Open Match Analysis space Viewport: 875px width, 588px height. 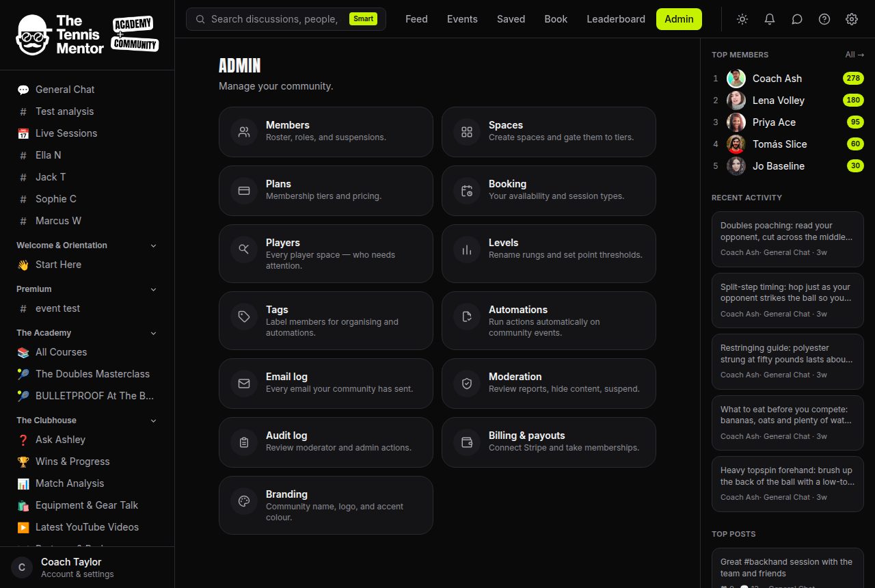87,483
